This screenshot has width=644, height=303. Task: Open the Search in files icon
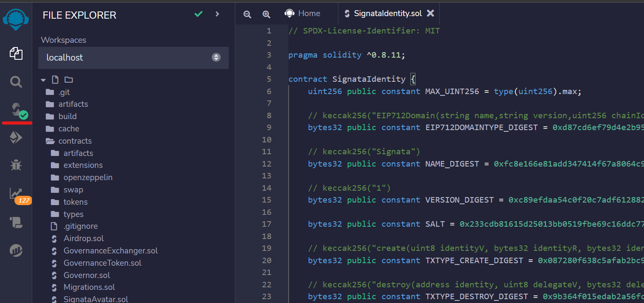tap(16, 81)
